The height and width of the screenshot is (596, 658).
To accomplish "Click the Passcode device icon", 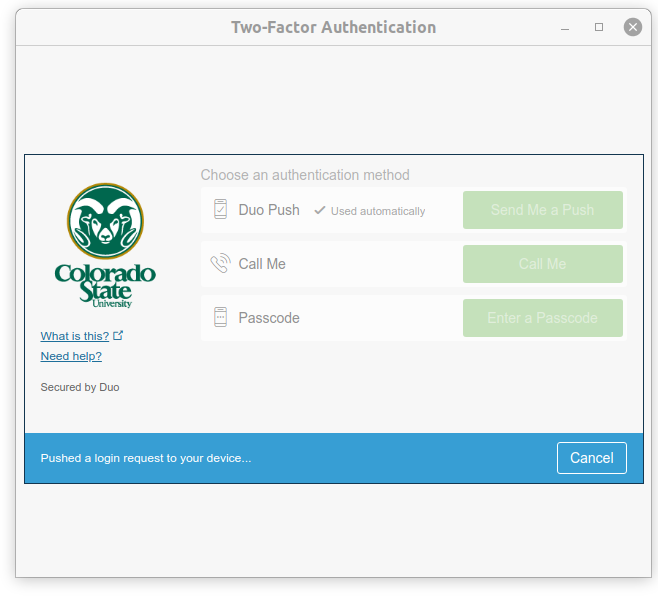I will [220, 317].
